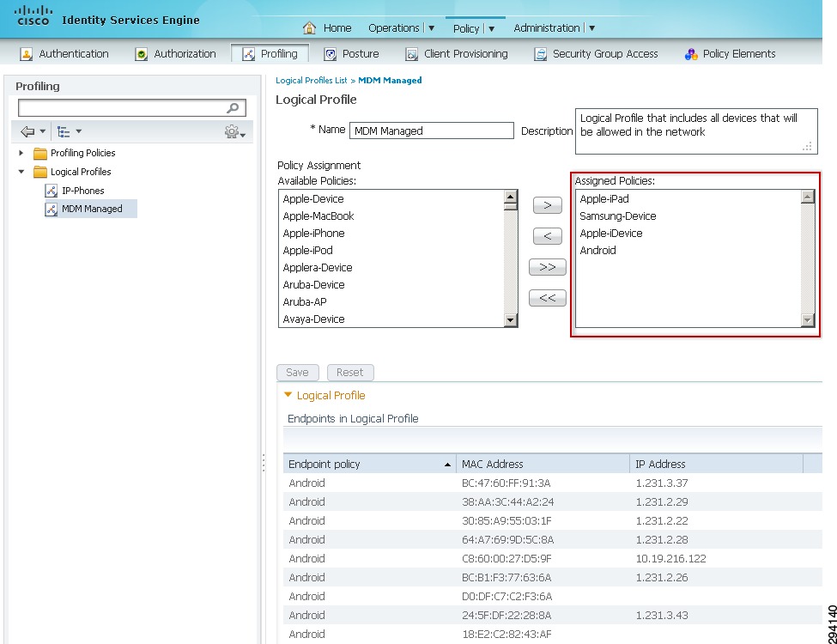Click the gear settings icon in Profiling panel
This screenshot has width=837, height=644.
click(232, 131)
